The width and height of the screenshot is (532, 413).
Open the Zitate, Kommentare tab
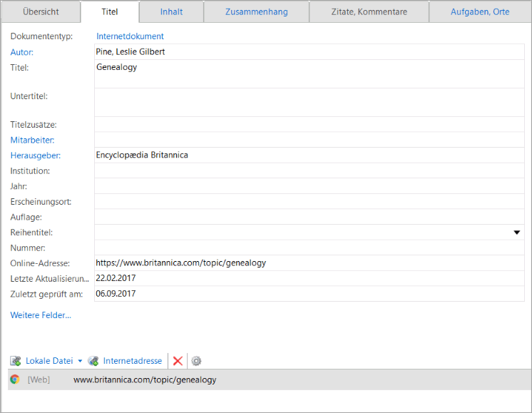(x=369, y=12)
